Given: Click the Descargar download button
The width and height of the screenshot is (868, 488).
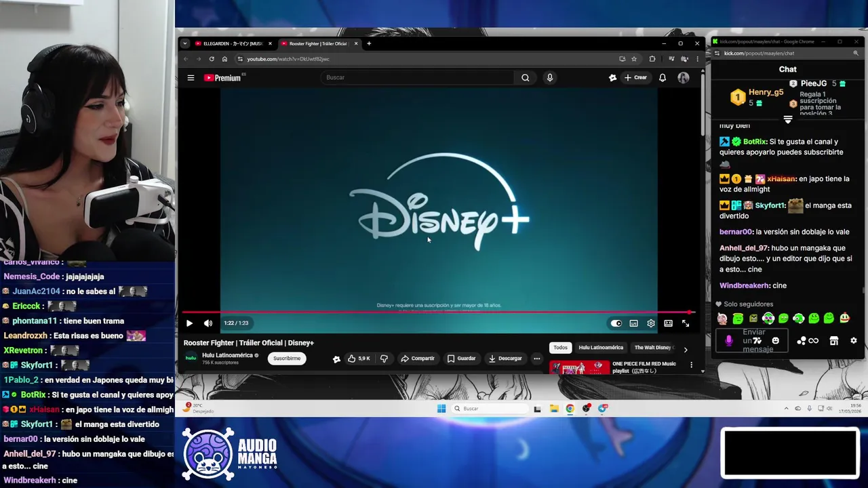Looking at the screenshot, I should point(505,359).
